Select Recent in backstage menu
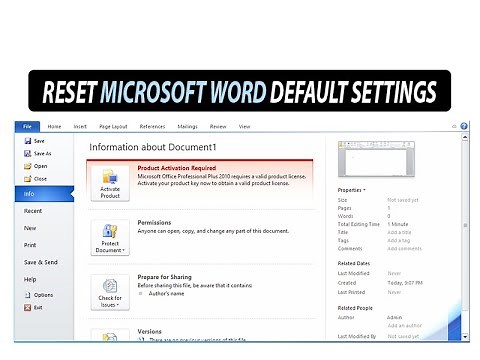This screenshot has width=480, height=360. point(33,211)
